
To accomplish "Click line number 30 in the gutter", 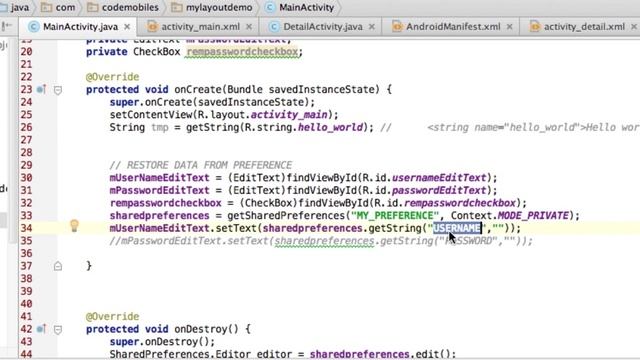I will tap(26, 178).
